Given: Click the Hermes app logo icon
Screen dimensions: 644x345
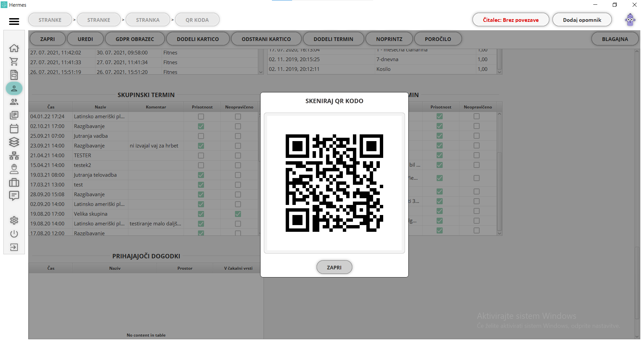Looking at the screenshot, I should tap(4, 5).
